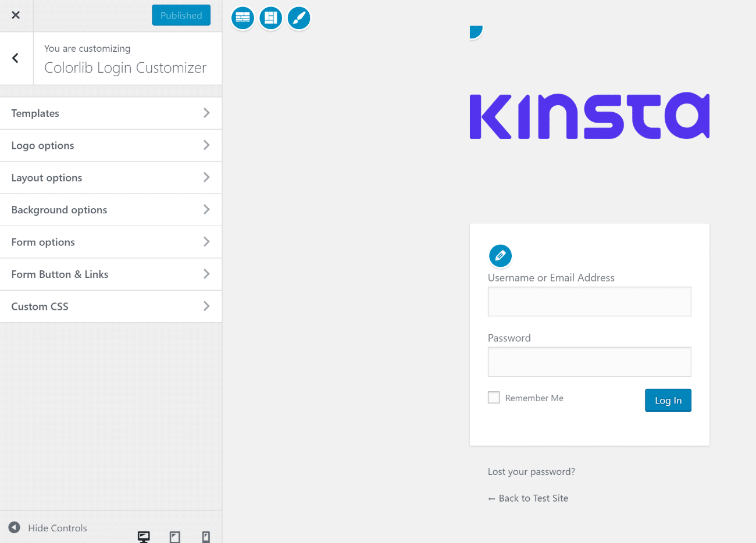Open the layout grid shortcut icon in preview
The image size is (756, 543).
click(x=270, y=18)
